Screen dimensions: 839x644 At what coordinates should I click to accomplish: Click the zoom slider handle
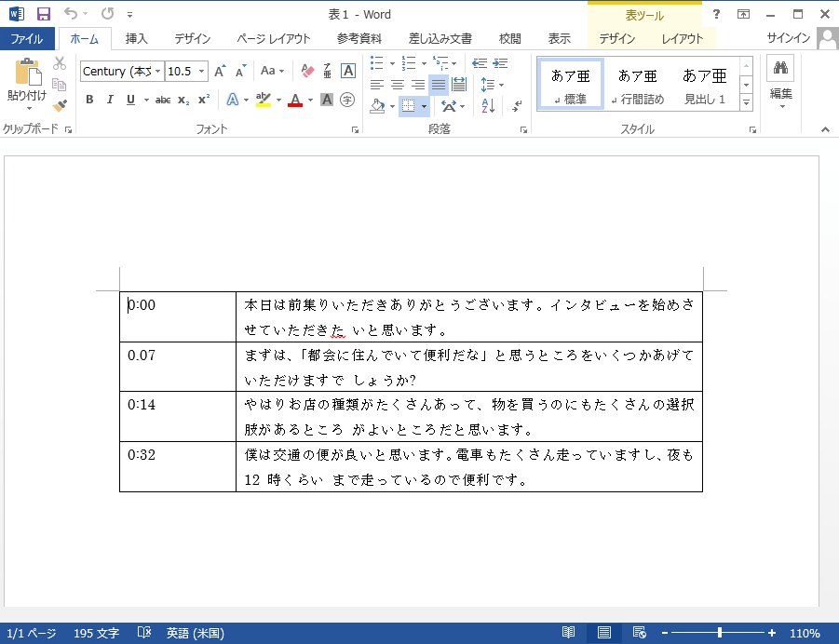[x=720, y=633]
